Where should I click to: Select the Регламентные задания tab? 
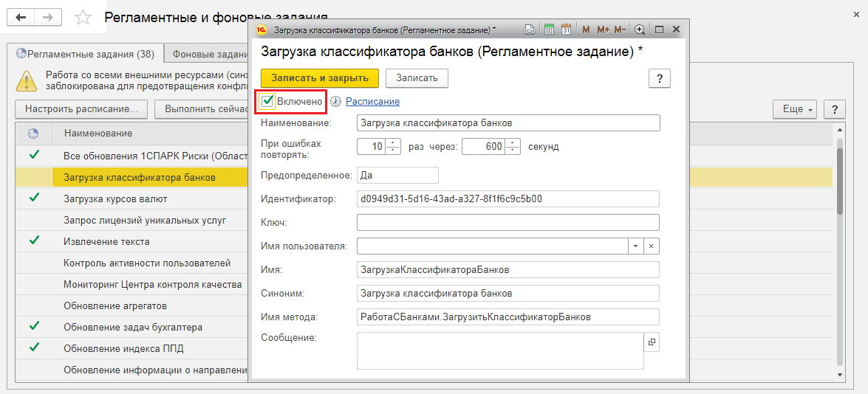pyautogui.click(x=85, y=54)
